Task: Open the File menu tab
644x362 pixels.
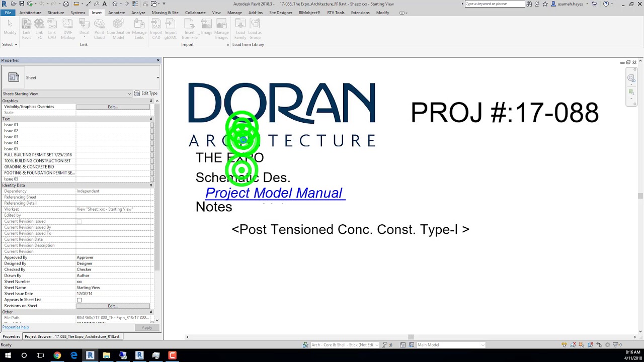Action: click(8, 13)
